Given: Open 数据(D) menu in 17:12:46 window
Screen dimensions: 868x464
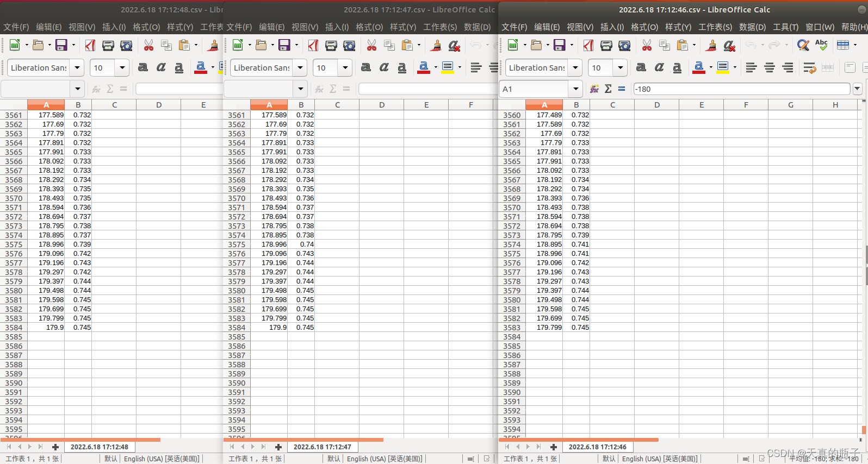Looking at the screenshot, I should (752, 27).
